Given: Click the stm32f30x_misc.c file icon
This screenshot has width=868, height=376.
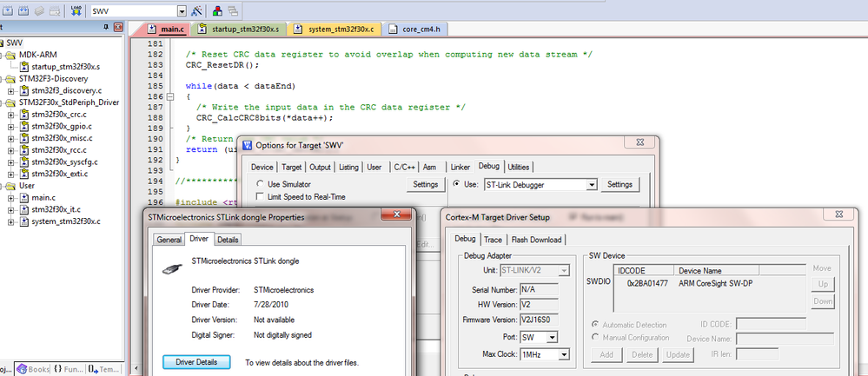Looking at the screenshot, I should tap(24, 138).
